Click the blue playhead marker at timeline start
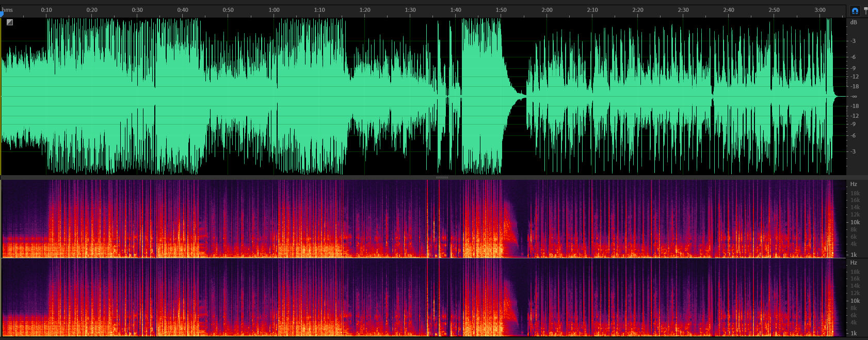The height and width of the screenshot is (340, 868). pos(2,14)
